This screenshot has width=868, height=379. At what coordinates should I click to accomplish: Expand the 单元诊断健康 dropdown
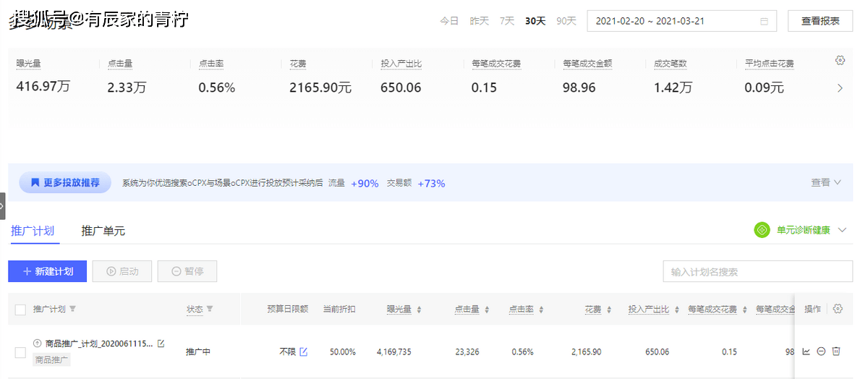tap(842, 230)
